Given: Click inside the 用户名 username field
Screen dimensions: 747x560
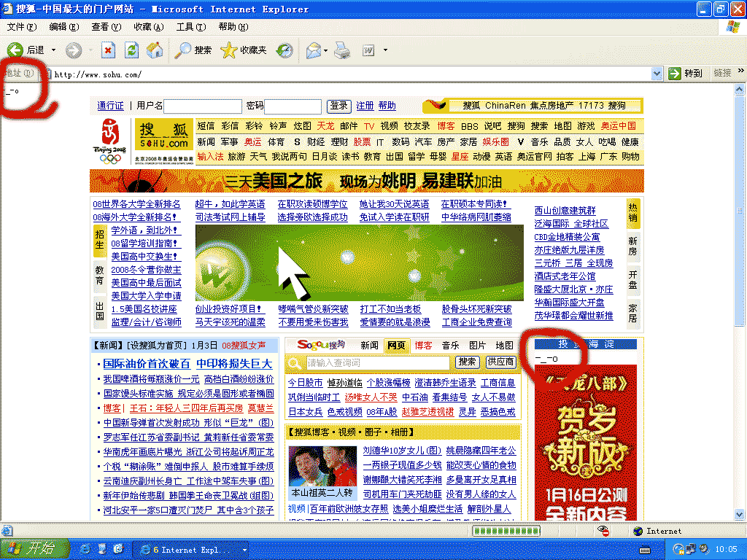Looking at the screenshot, I should (x=203, y=106).
